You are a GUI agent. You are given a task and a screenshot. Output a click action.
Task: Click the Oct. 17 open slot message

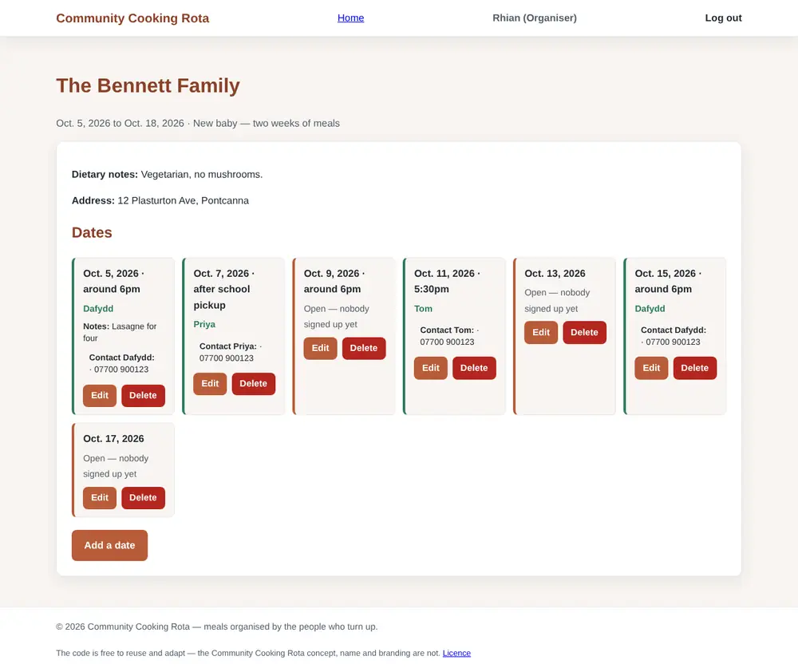coord(116,466)
